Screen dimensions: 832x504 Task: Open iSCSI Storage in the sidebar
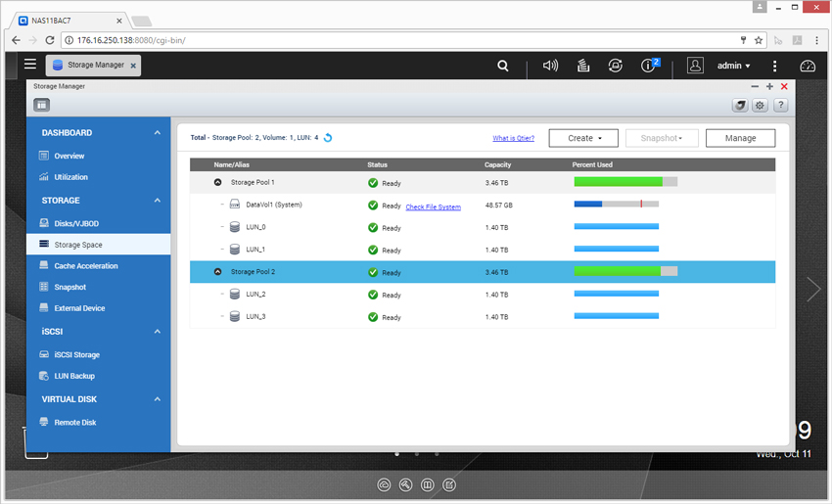point(76,355)
